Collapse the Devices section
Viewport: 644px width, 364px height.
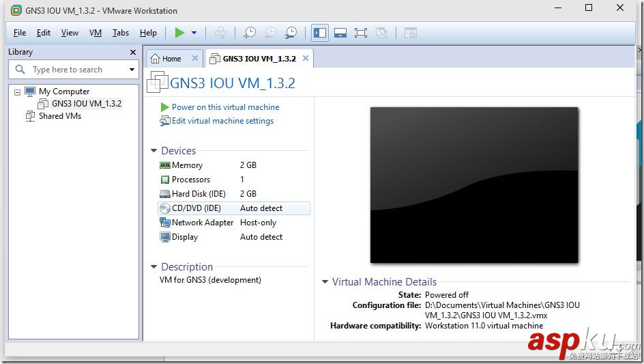pos(153,150)
